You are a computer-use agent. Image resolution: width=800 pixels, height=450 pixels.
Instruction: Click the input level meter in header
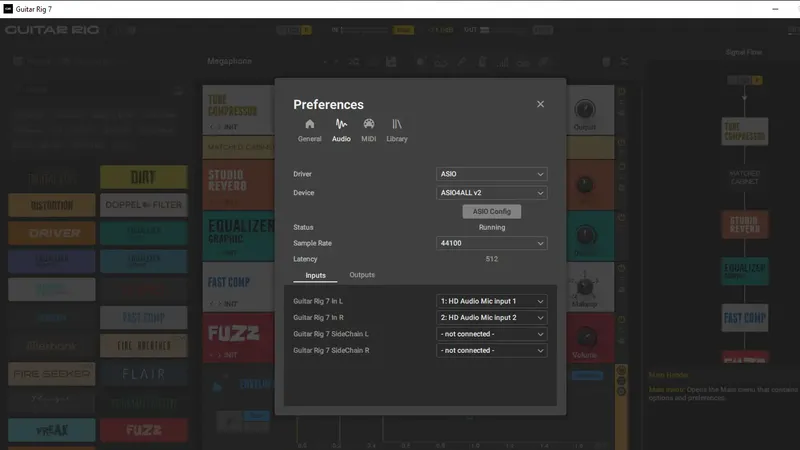[365, 30]
